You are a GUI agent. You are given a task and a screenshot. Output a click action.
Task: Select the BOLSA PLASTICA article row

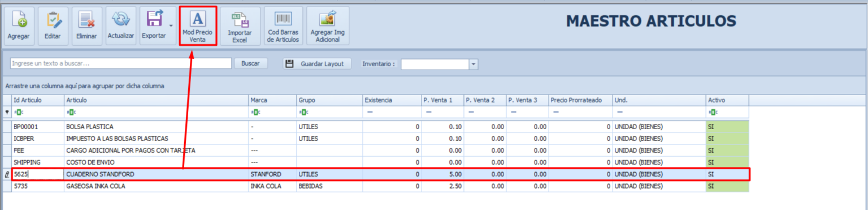(x=376, y=127)
